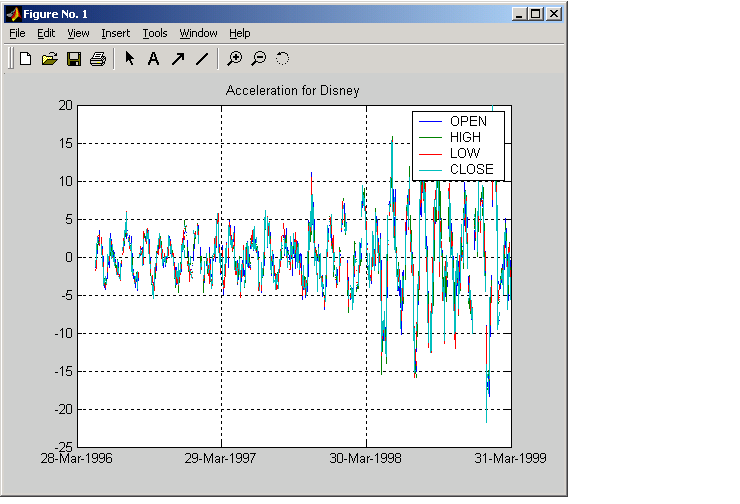The width and height of the screenshot is (740, 504).
Task: Close the Figure No. 1 window
Action: pyautogui.click(x=554, y=14)
